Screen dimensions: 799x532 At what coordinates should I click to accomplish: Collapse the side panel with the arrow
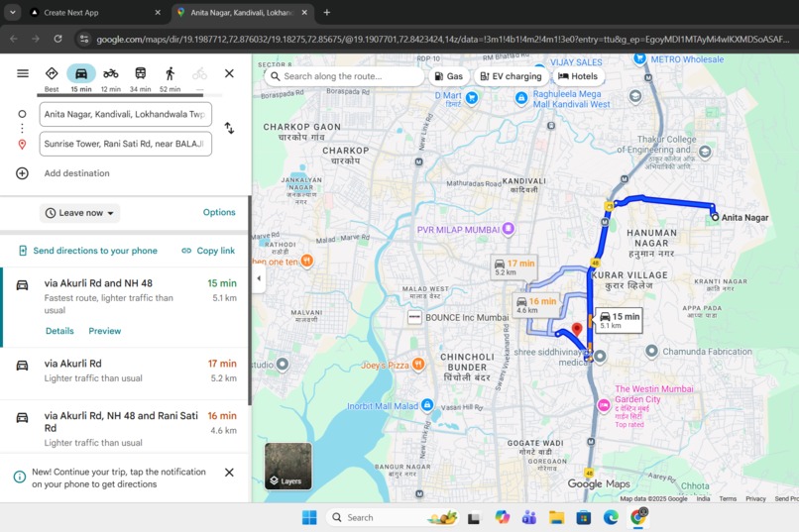(x=259, y=278)
